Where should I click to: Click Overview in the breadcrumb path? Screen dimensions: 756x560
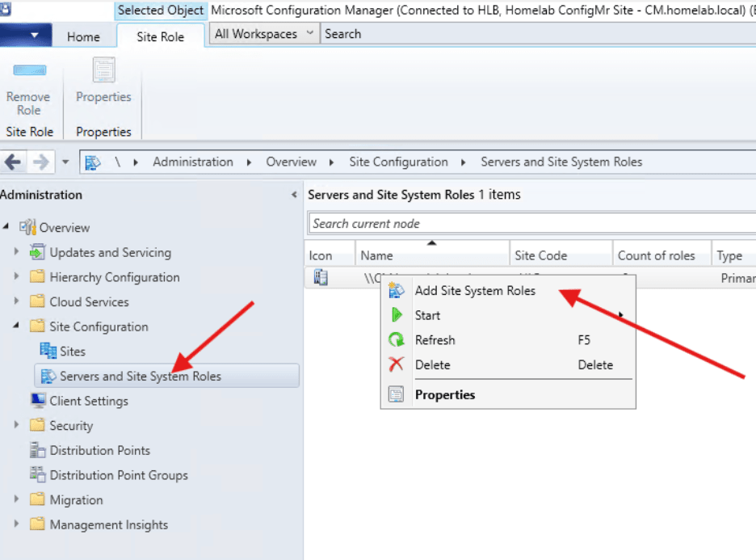click(x=292, y=162)
